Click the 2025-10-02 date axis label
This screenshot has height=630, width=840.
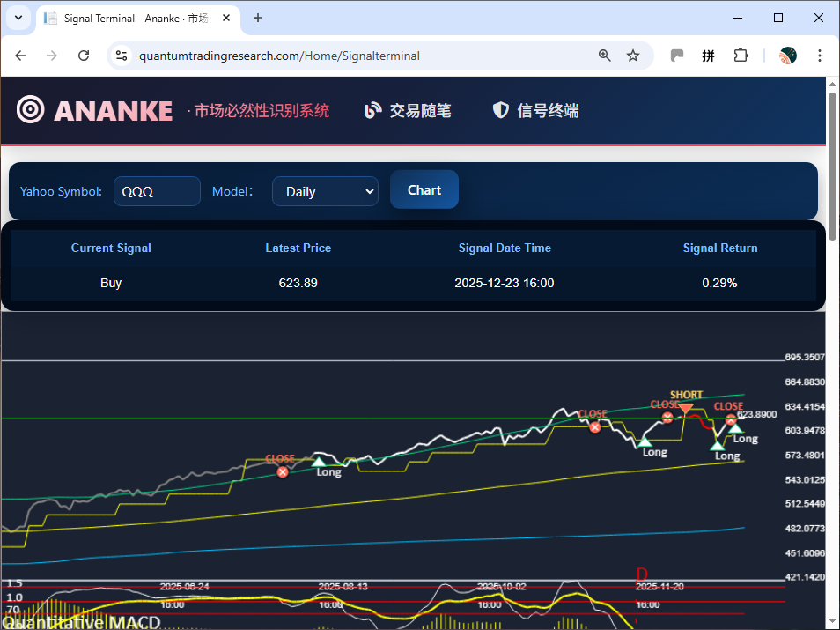pos(501,587)
